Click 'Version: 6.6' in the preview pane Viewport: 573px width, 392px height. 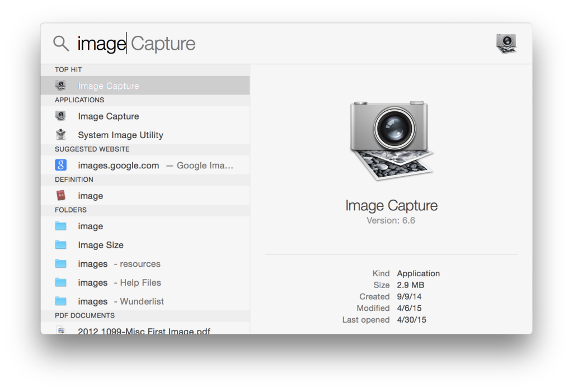tap(391, 220)
